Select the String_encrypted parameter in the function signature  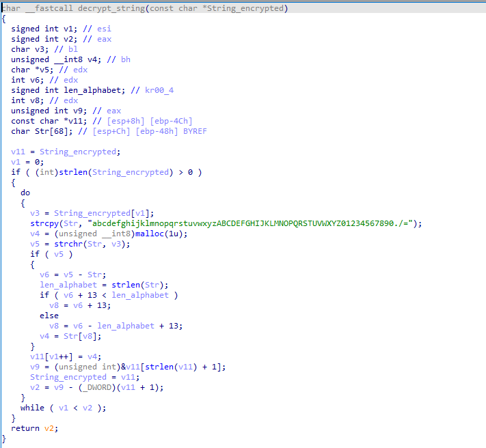(x=243, y=8)
